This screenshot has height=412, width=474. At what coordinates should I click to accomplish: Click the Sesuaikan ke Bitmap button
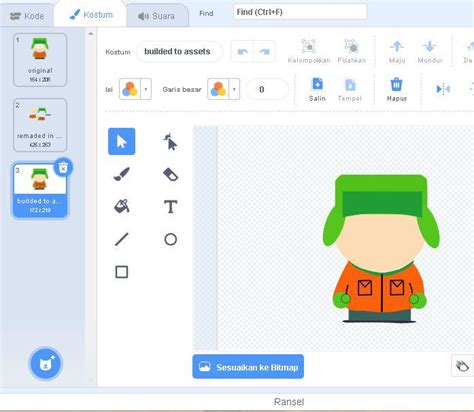coord(248,367)
